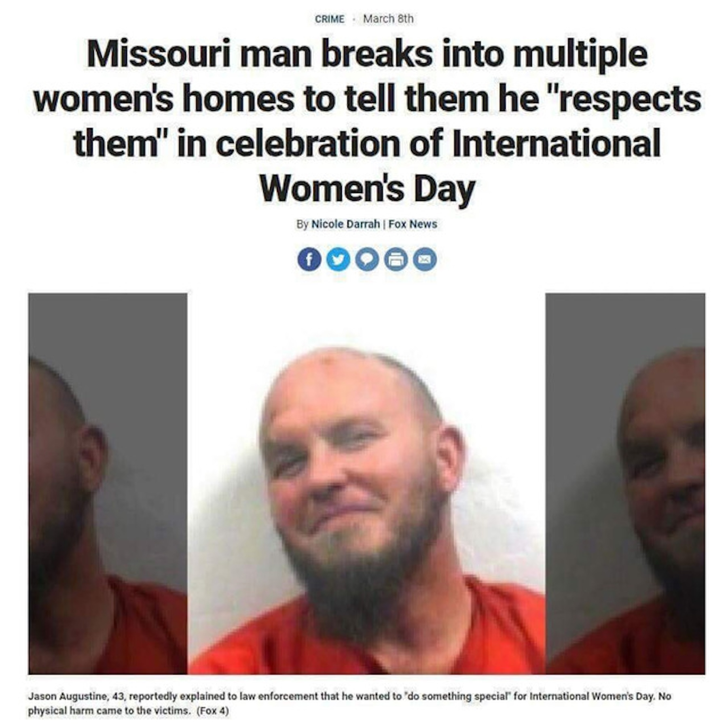Screen dimensions: 728x724
Task: Click the March 8th date label
Action: point(388,19)
